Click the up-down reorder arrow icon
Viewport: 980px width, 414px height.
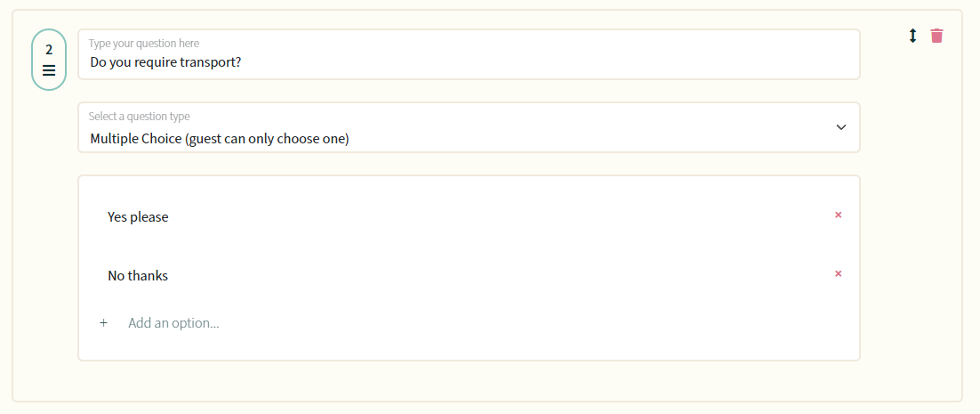point(912,36)
